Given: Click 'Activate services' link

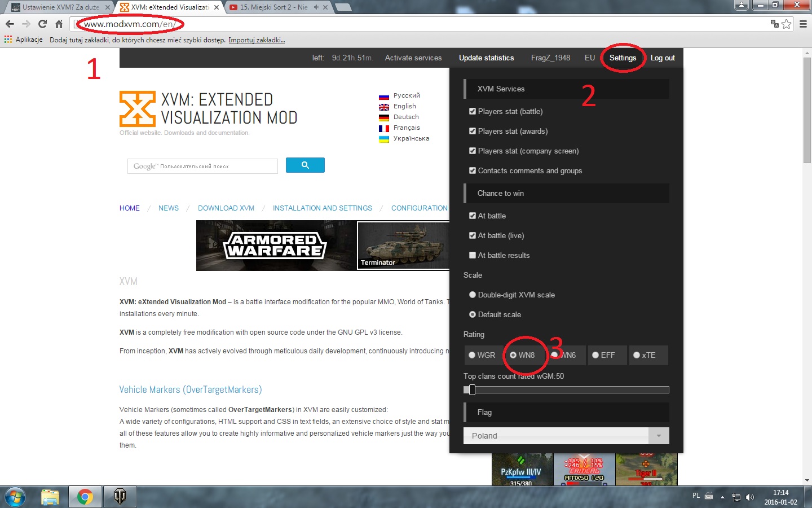Looking at the screenshot, I should [x=413, y=58].
